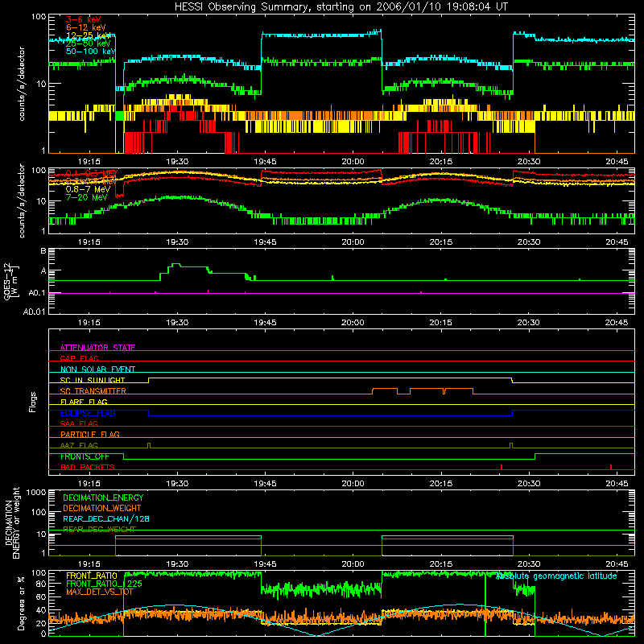The height and width of the screenshot is (644, 644).
Task: Click the FRONT_RATIO legend label
Action: pos(92,576)
